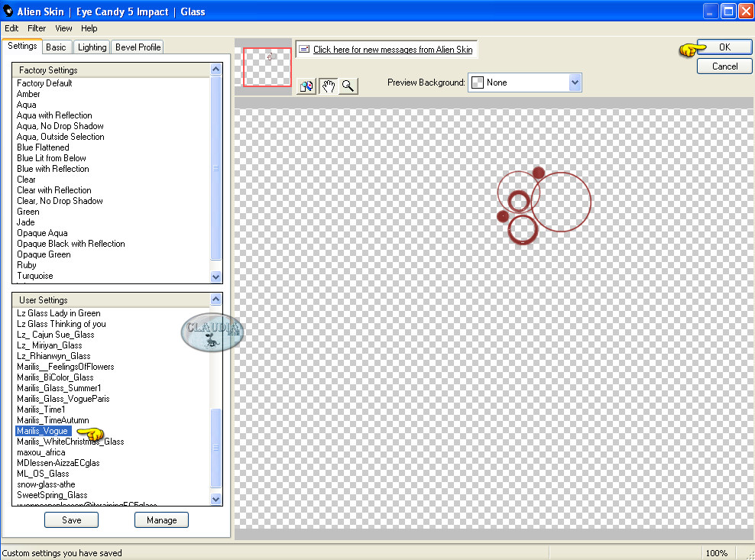Open the Edit menu
This screenshot has width=755, height=560.
11,28
